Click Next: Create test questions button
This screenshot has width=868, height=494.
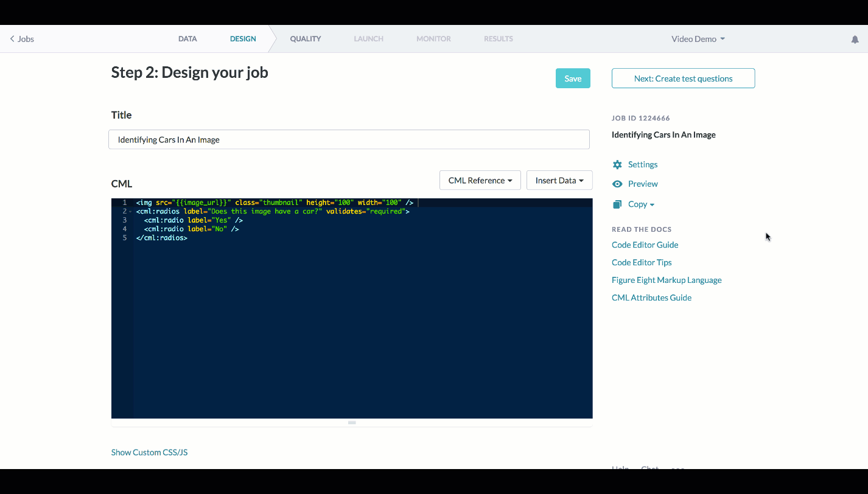coord(683,78)
